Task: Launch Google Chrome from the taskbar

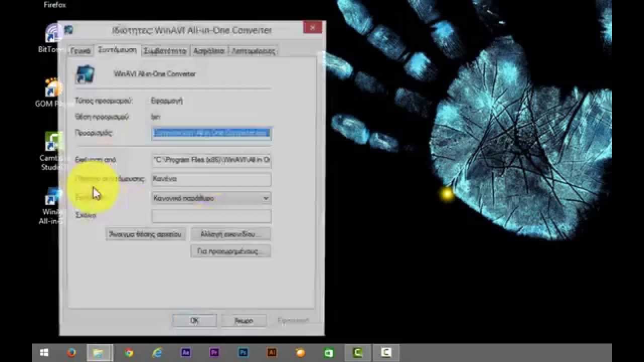Action: [129, 353]
